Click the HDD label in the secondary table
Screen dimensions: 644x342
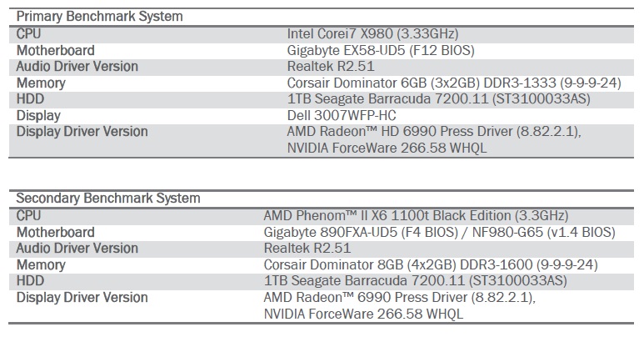click(x=30, y=281)
